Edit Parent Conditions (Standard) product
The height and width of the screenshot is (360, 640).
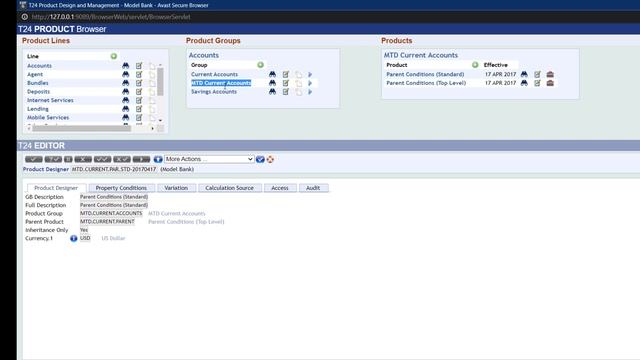[538, 74]
